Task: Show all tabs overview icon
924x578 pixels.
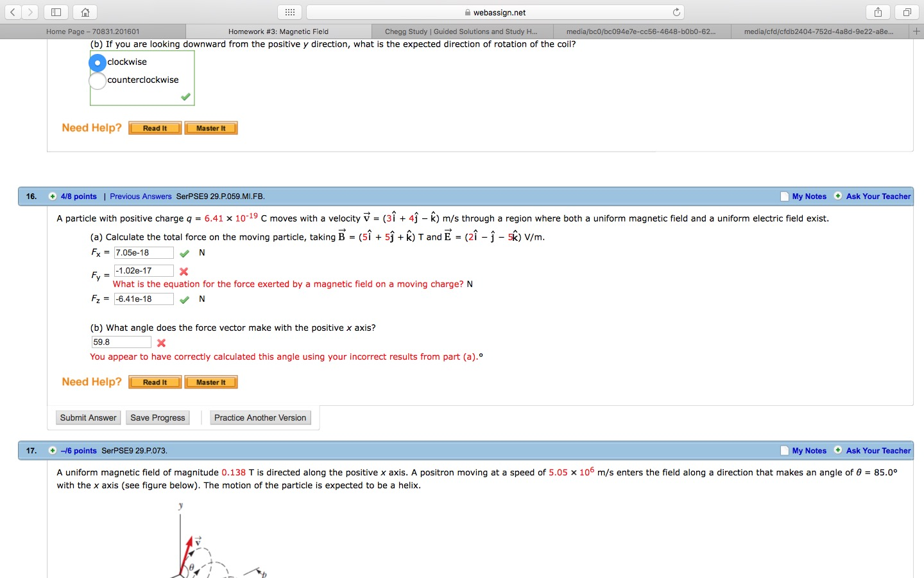Action: pos(907,12)
